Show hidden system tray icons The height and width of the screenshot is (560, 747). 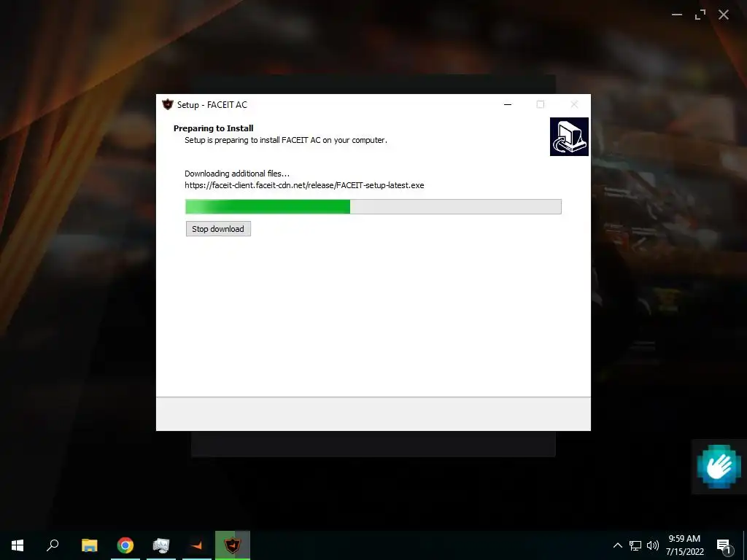617,545
